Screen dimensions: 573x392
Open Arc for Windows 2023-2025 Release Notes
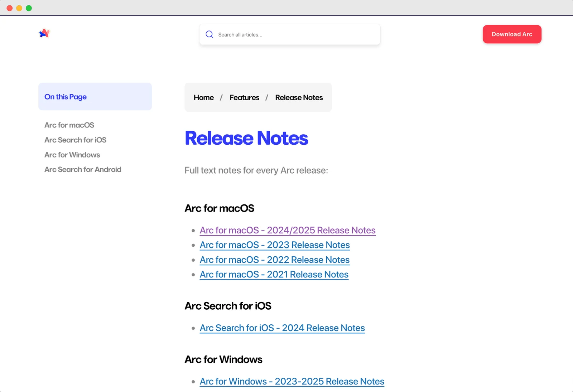click(x=292, y=381)
